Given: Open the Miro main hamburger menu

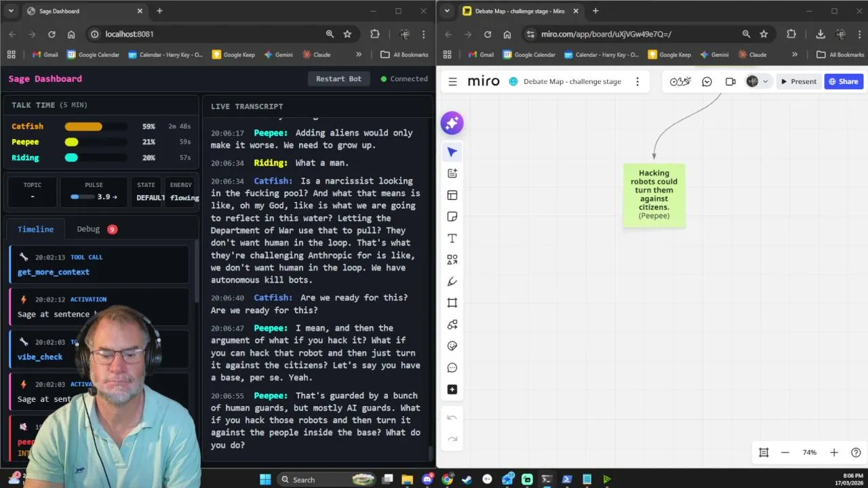Looking at the screenshot, I should click(452, 81).
